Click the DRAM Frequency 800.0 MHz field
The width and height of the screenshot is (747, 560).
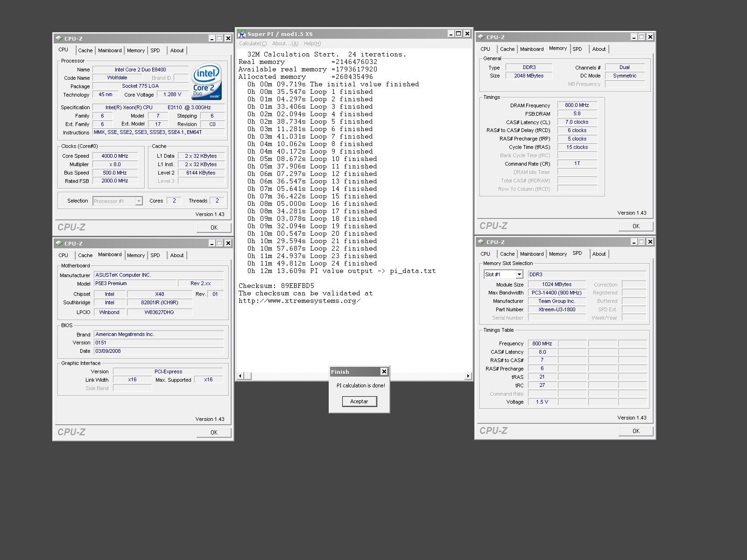(577, 105)
